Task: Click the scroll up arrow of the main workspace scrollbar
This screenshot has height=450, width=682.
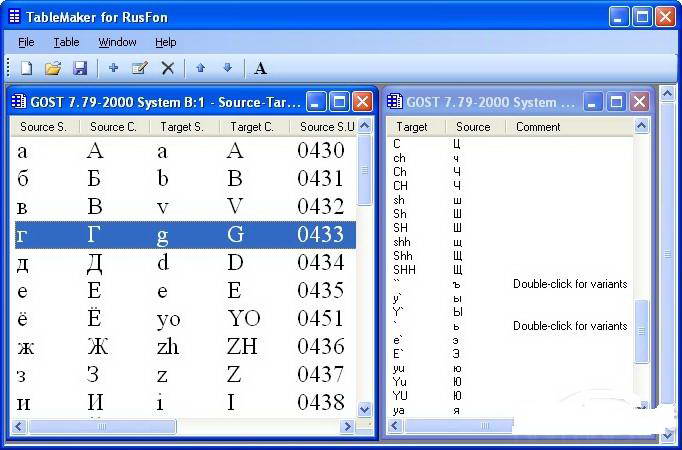Action: click(667, 93)
